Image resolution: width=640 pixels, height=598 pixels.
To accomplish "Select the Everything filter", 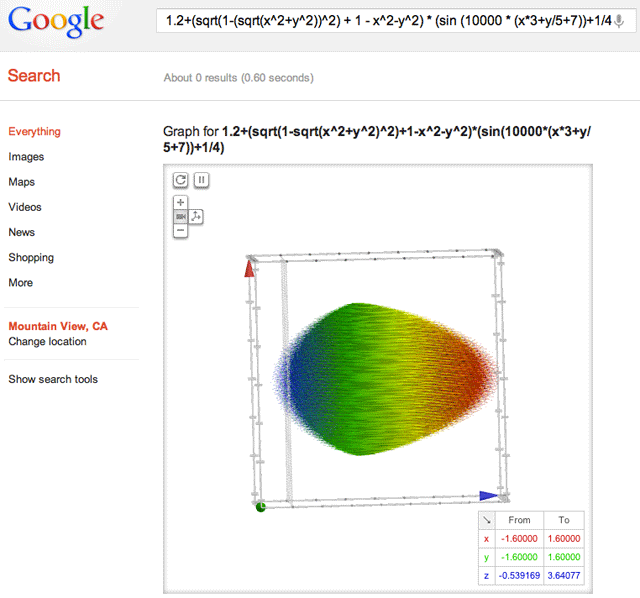I will 35,131.
